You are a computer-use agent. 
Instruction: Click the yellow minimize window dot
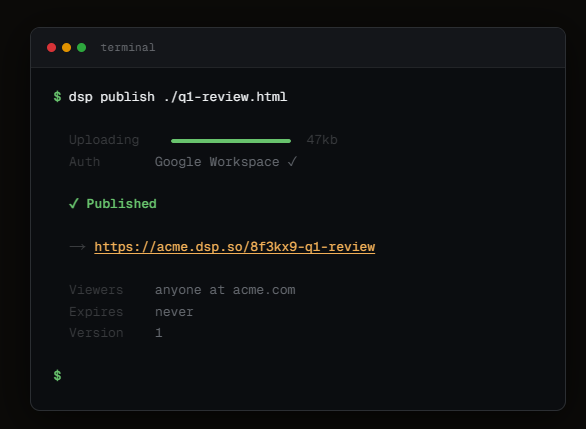pos(67,47)
